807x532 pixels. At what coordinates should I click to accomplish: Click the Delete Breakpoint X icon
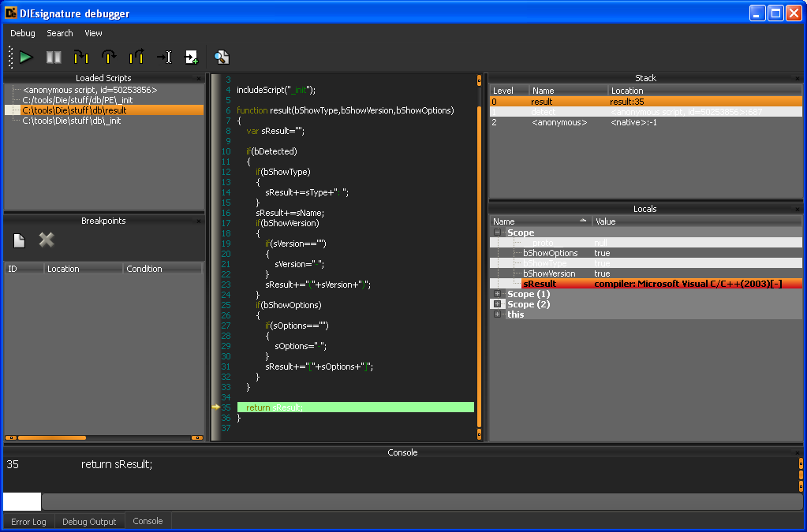click(x=47, y=240)
